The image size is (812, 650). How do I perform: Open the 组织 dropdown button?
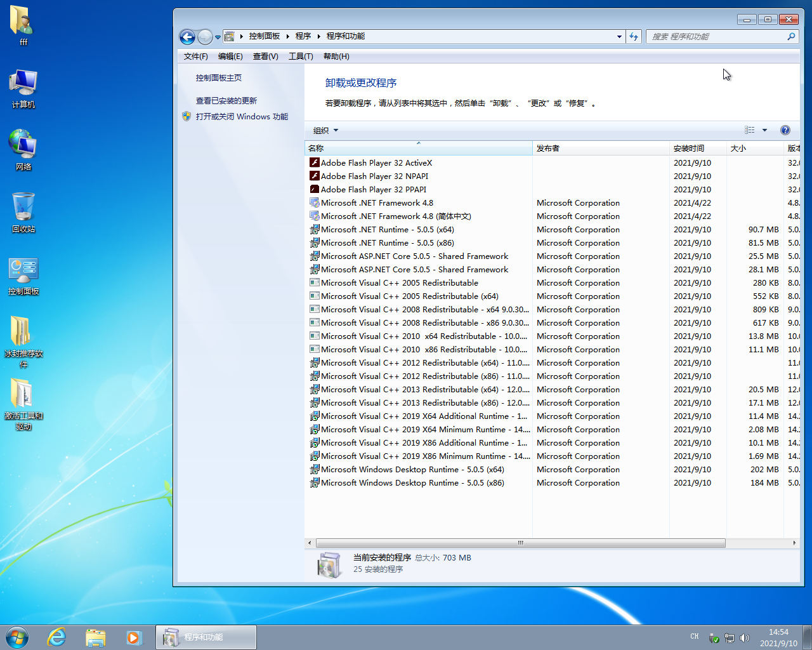point(325,131)
